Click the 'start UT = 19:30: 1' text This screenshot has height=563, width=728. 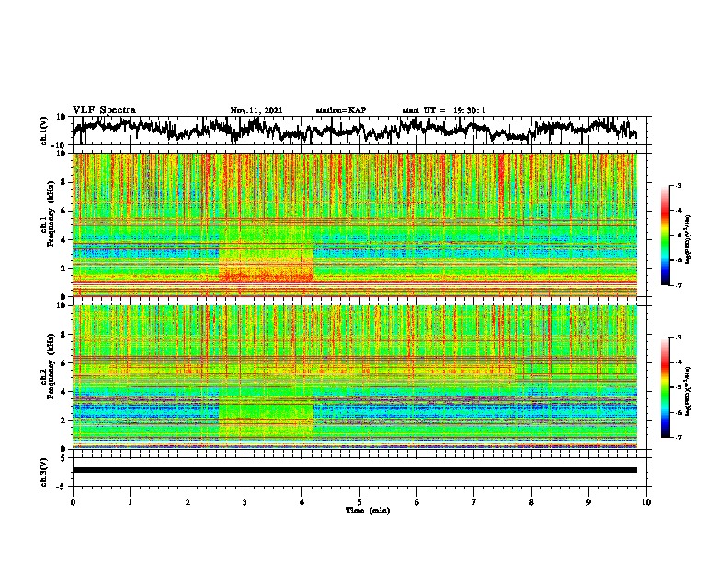(x=444, y=110)
